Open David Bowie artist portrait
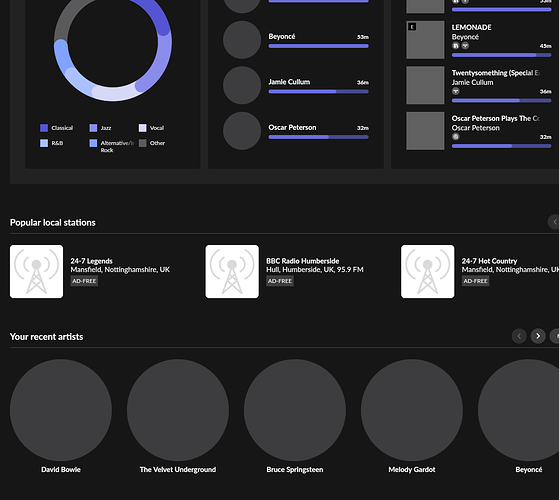Image resolution: width=559 pixels, height=500 pixels. [x=61, y=410]
